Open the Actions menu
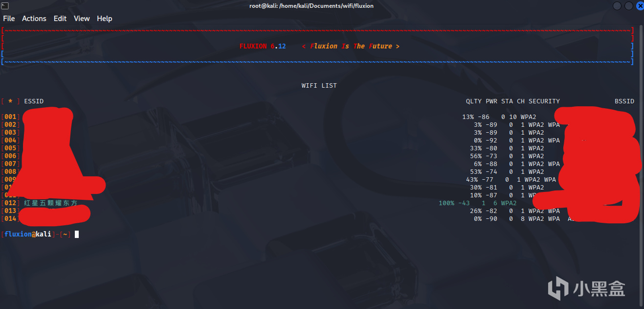The height and width of the screenshot is (309, 644). pyautogui.click(x=34, y=19)
